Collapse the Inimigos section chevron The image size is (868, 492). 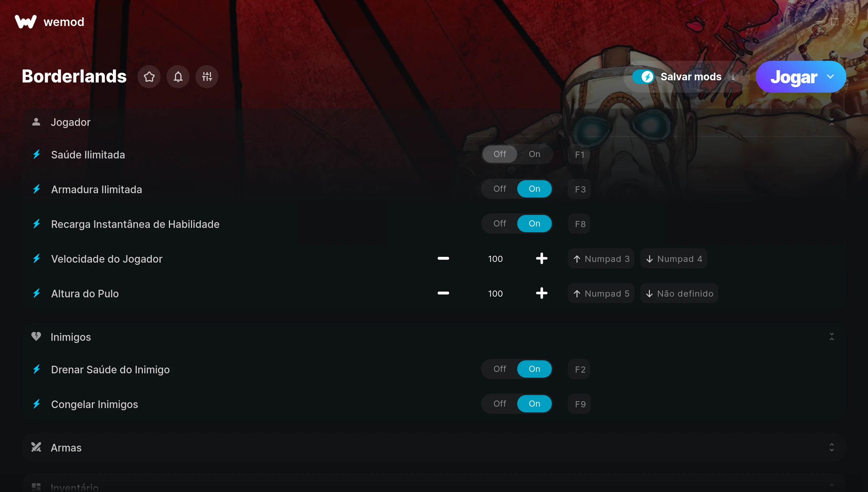(x=832, y=337)
